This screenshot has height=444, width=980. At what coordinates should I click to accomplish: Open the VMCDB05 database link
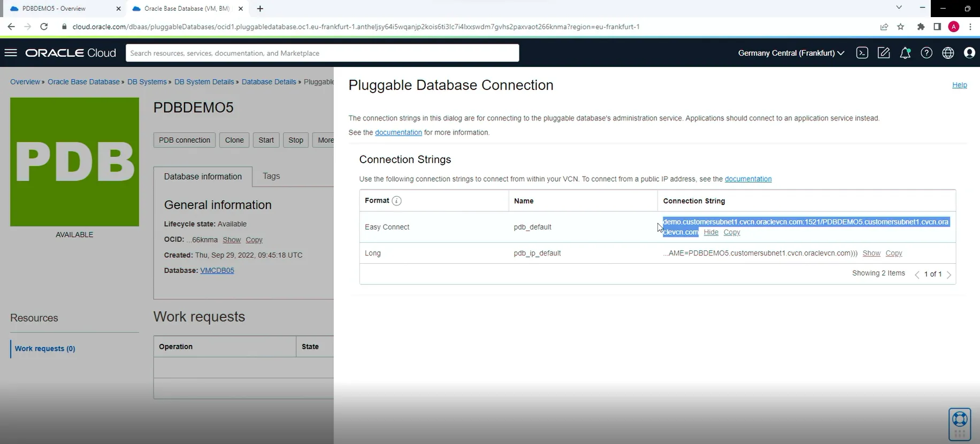[217, 271]
